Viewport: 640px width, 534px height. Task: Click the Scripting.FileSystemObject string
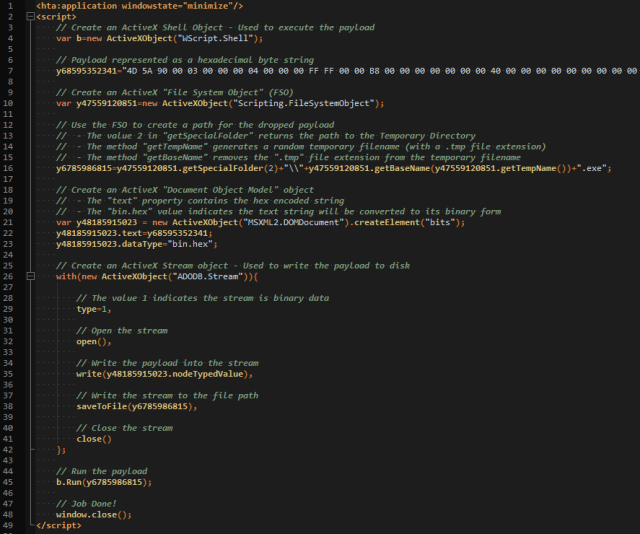[304, 103]
